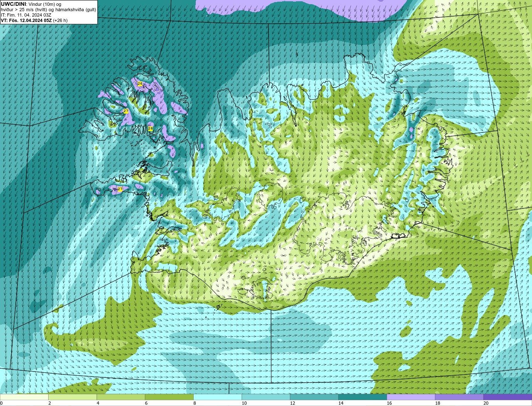This screenshot has width=532, height=406.
Task: Click the "(+26 h)" forecast offset text
Action: click(x=60, y=20)
